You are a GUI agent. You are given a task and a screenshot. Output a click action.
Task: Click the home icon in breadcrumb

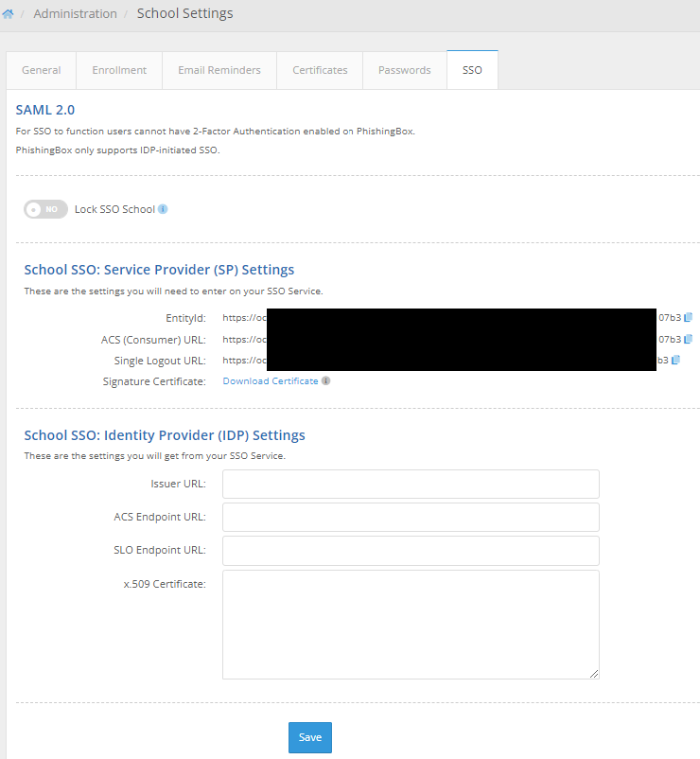(9, 14)
